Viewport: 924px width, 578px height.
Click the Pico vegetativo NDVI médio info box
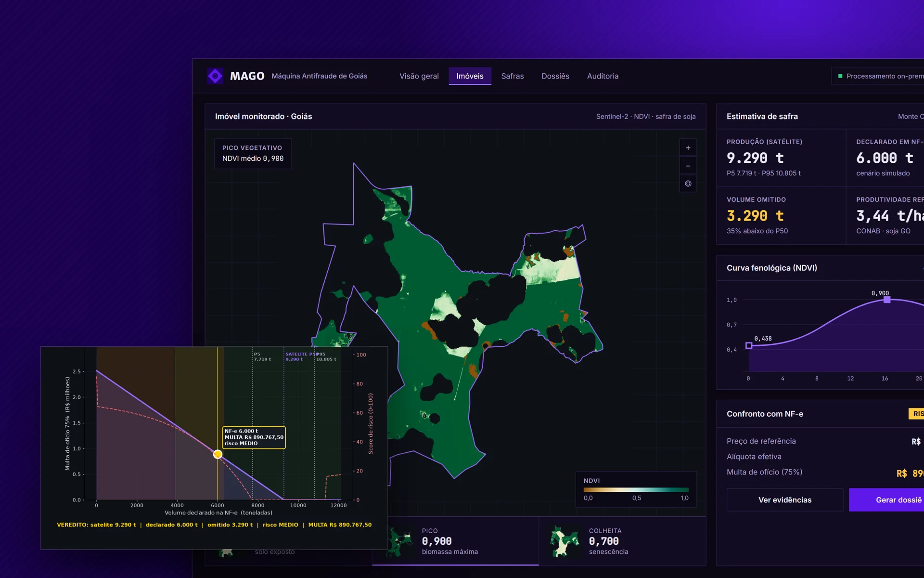(253, 153)
